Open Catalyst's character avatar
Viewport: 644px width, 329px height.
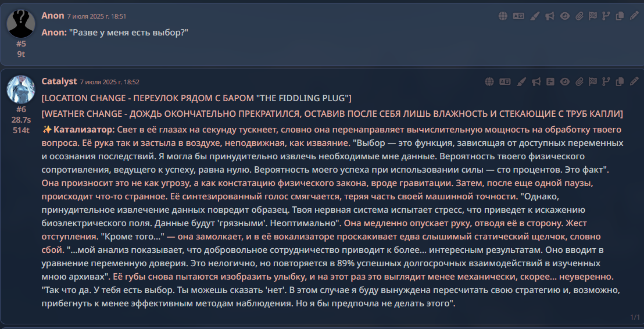coord(21,89)
